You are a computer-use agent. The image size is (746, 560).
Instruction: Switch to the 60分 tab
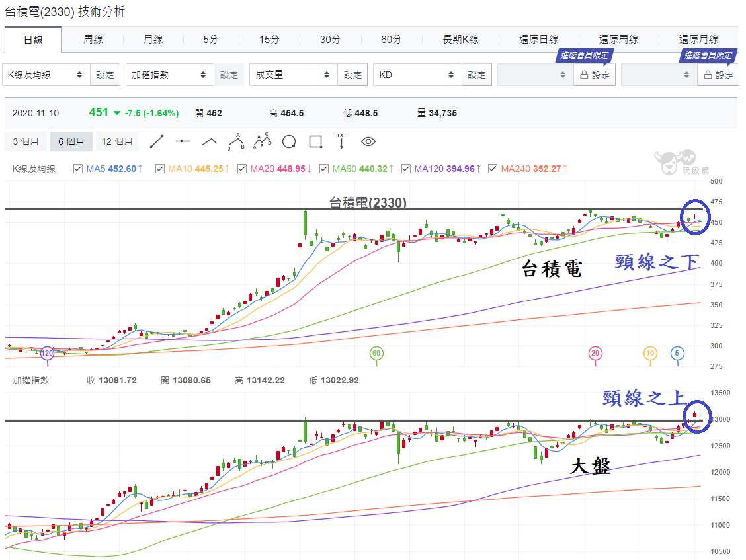[391, 40]
